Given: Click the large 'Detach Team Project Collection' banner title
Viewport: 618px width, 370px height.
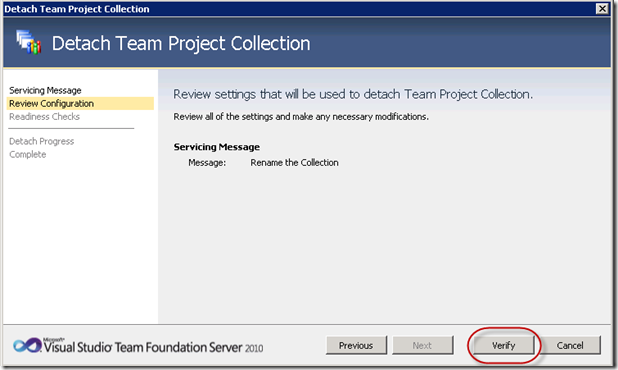Looking at the screenshot, I should click(181, 43).
